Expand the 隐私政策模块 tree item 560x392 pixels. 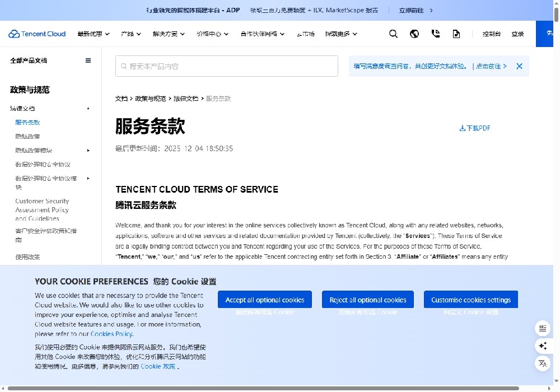(x=88, y=150)
